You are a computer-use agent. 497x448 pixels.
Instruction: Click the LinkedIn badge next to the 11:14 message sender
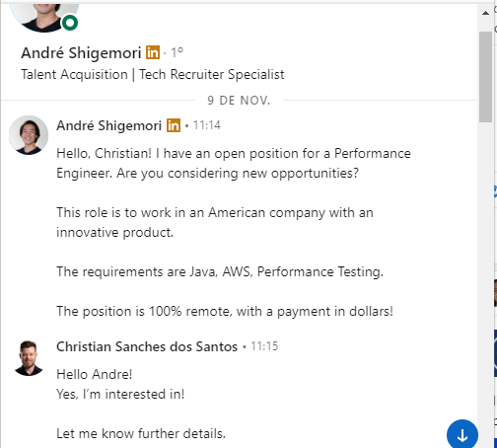coord(174,125)
